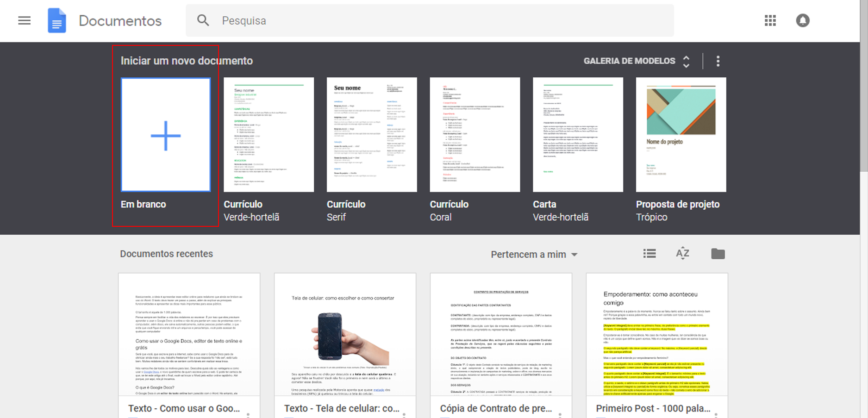Open the notifications bell
This screenshot has height=418, width=868.
[802, 21]
